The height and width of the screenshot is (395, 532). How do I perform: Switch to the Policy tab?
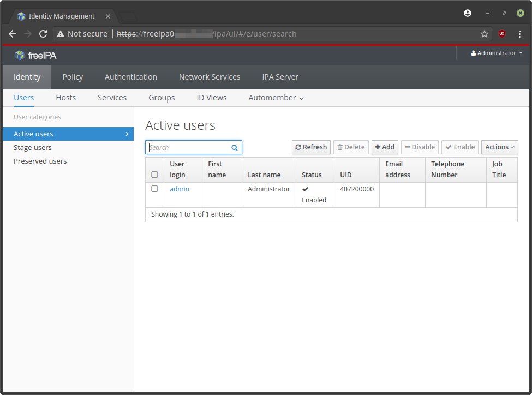pyautogui.click(x=73, y=77)
